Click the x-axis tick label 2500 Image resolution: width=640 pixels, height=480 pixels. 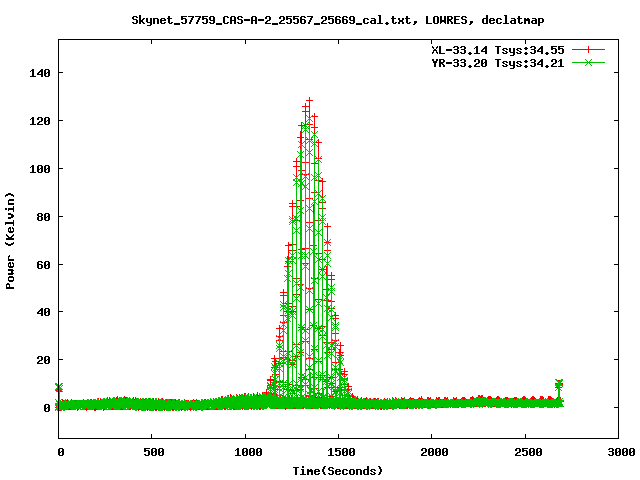pyautogui.click(x=528, y=452)
